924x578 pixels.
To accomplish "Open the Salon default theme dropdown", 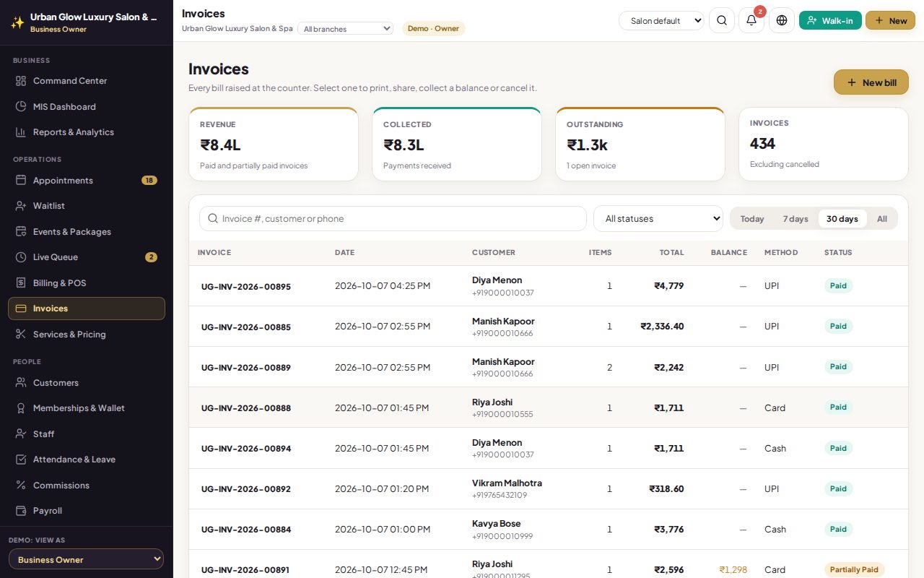I will (661, 20).
